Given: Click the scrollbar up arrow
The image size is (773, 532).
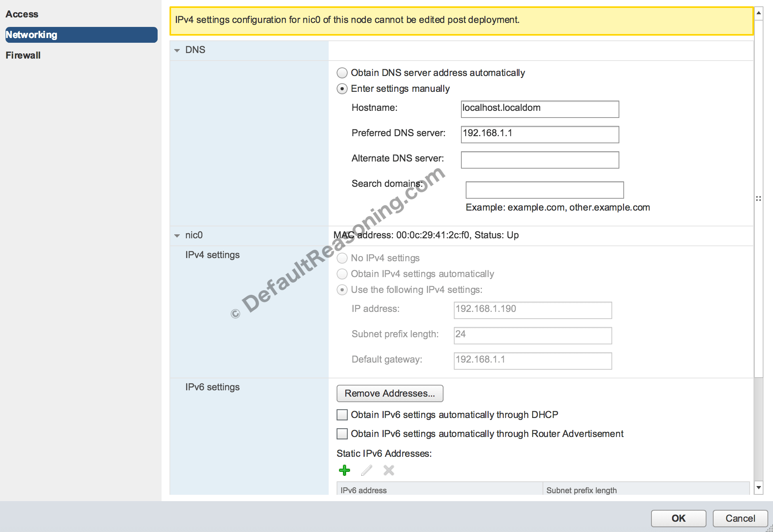Looking at the screenshot, I should pos(759,13).
